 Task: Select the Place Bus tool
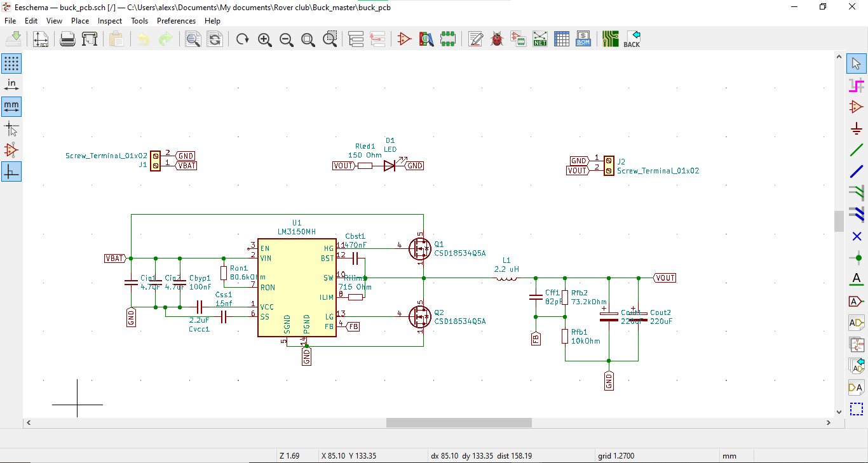tap(856, 171)
